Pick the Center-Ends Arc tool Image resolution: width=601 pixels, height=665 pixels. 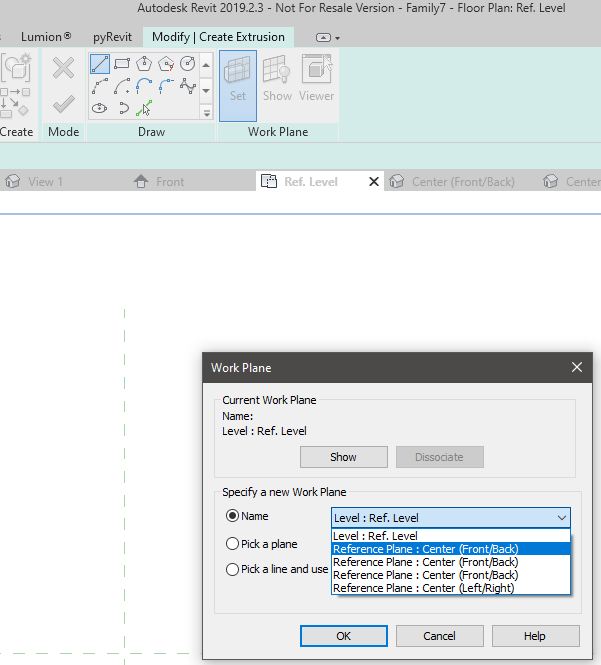pyautogui.click(x=122, y=86)
